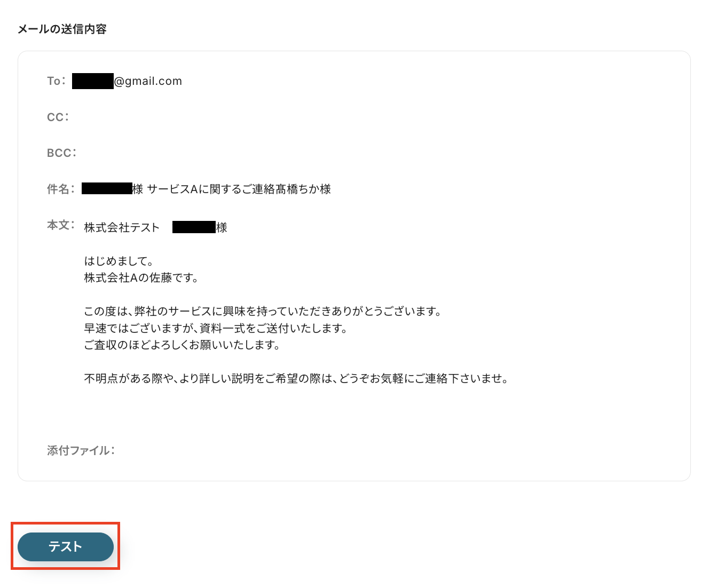The width and height of the screenshot is (725, 588).
Task: Click the BCC: field label
Action: (62, 153)
